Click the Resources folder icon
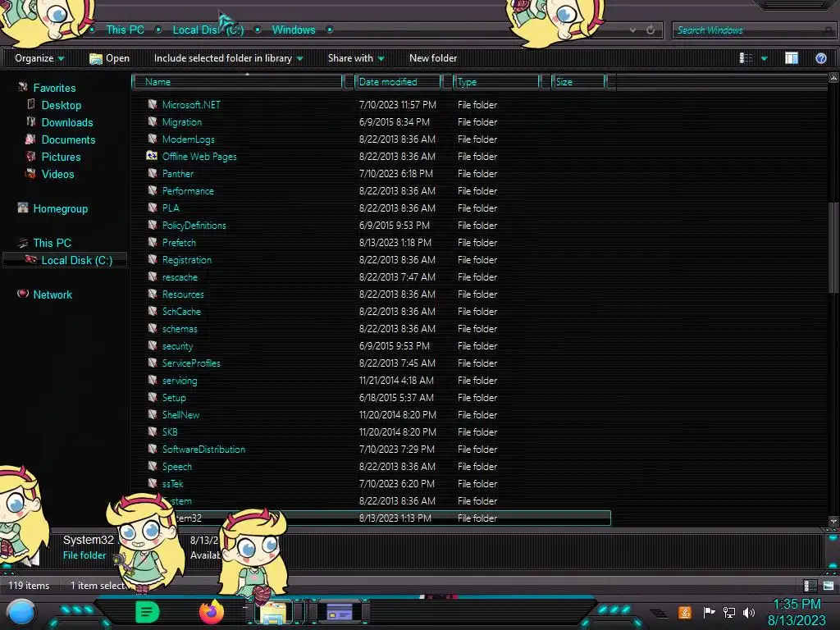The width and height of the screenshot is (840, 630). (152, 294)
